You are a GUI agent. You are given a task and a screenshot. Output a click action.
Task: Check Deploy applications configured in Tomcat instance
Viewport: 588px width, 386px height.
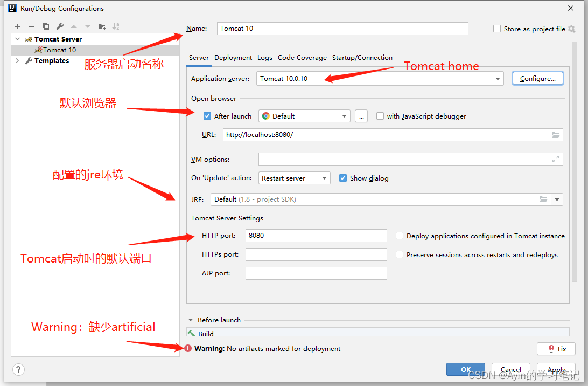click(400, 236)
